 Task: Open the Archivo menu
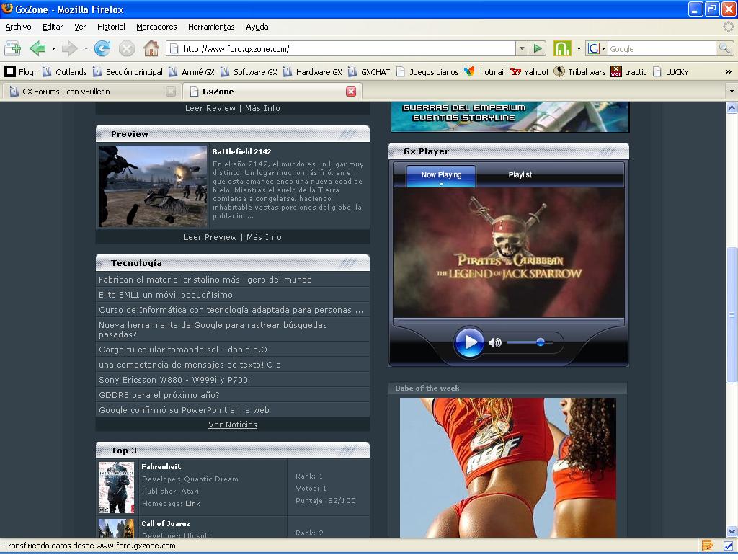click(x=18, y=27)
